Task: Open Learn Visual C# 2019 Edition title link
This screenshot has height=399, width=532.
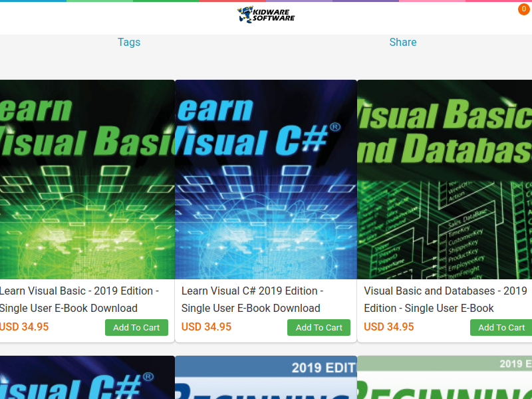Action: point(252,299)
